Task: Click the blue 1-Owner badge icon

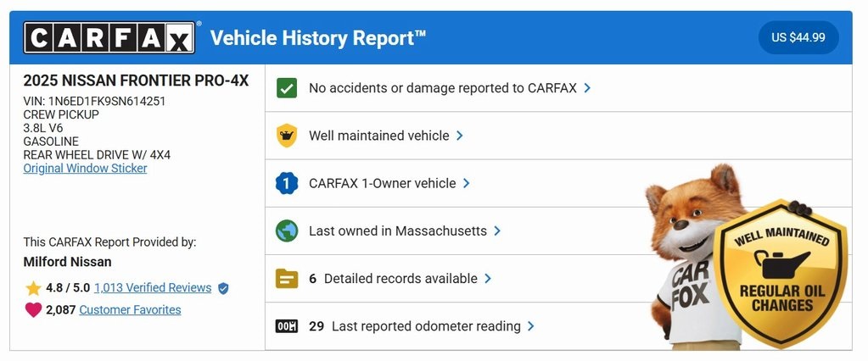Action: (x=287, y=183)
